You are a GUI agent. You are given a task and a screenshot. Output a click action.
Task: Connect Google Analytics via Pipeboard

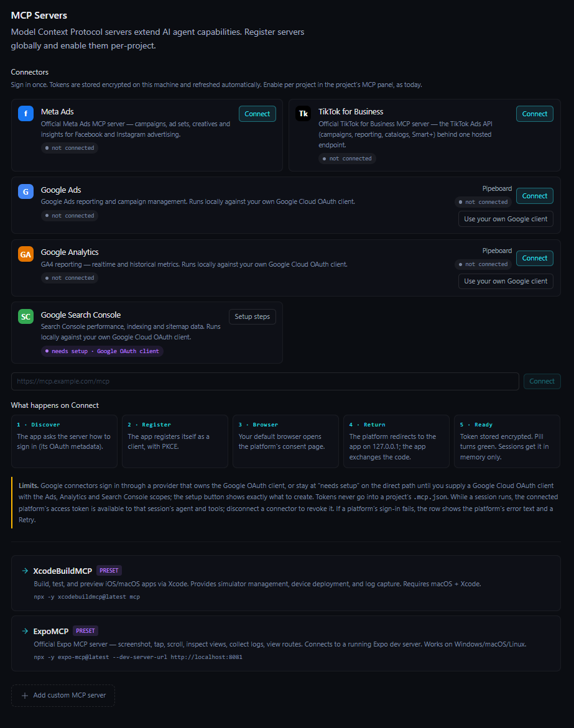(535, 258)
